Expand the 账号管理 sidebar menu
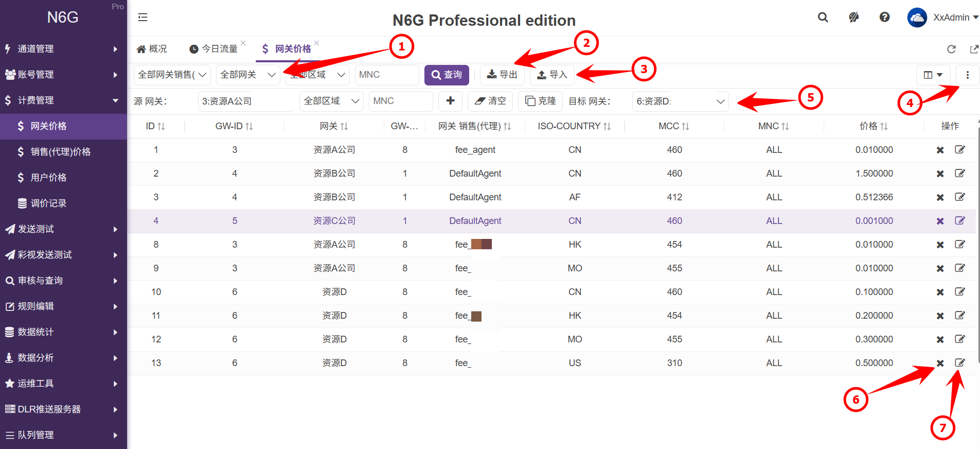The height and width of the screenshot is (449, 980). pos(63,75)
